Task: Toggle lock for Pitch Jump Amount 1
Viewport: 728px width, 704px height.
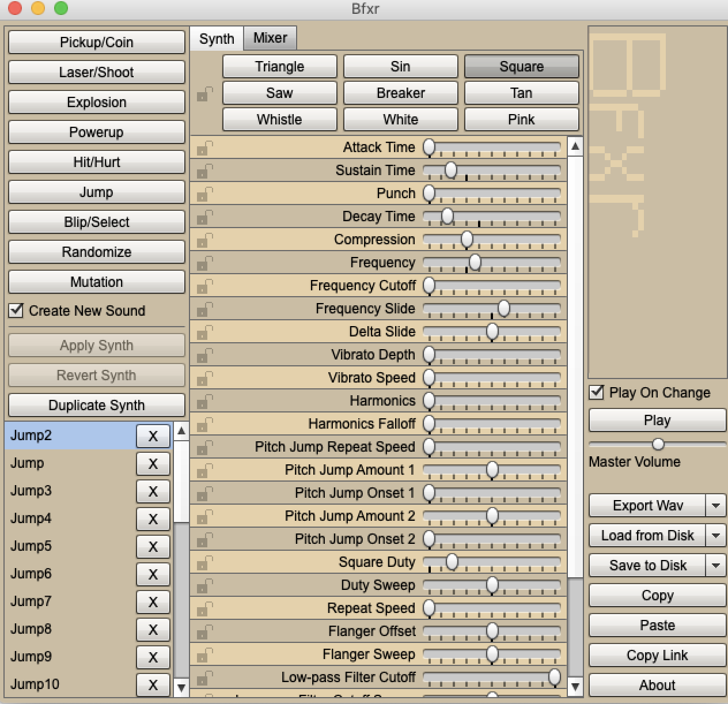Action: [204, 471]
